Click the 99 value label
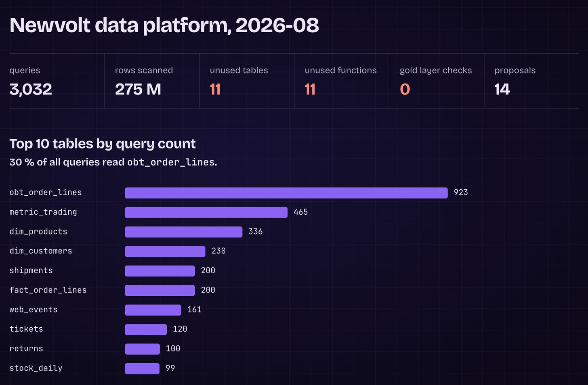 click(170, 368)
